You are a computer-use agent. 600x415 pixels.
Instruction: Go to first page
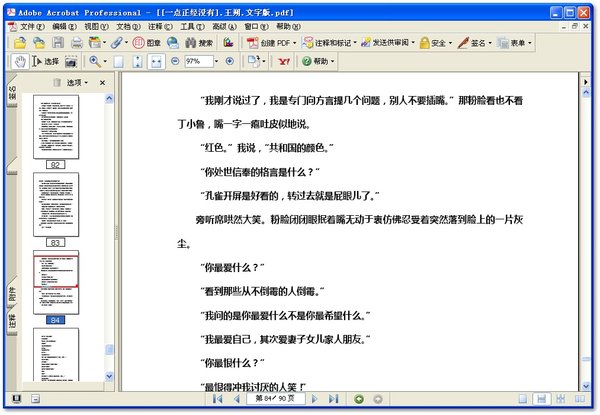click(218, 399)
